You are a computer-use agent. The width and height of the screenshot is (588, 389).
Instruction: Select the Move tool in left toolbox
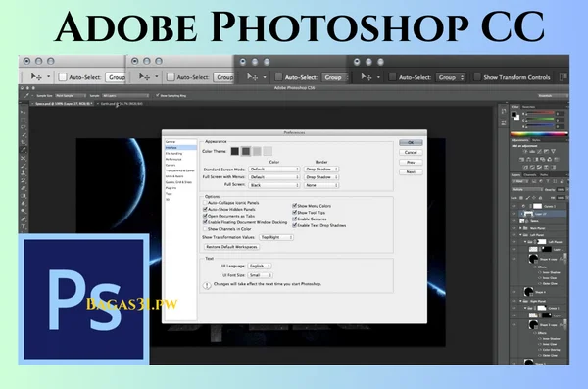(23, 112)
